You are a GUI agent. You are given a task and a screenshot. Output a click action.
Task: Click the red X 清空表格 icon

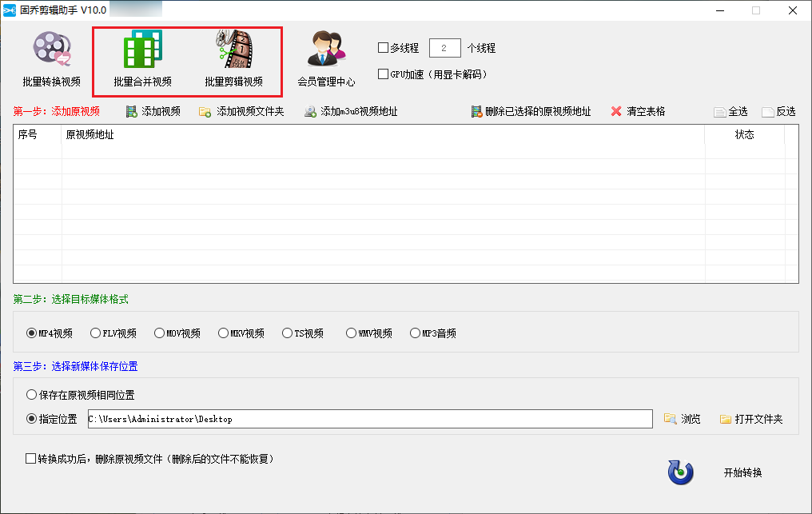click(x=615, y=111)
